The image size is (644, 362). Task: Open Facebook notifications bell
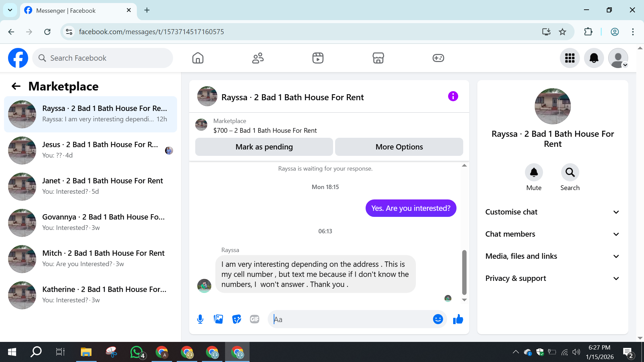click(594, 58)
